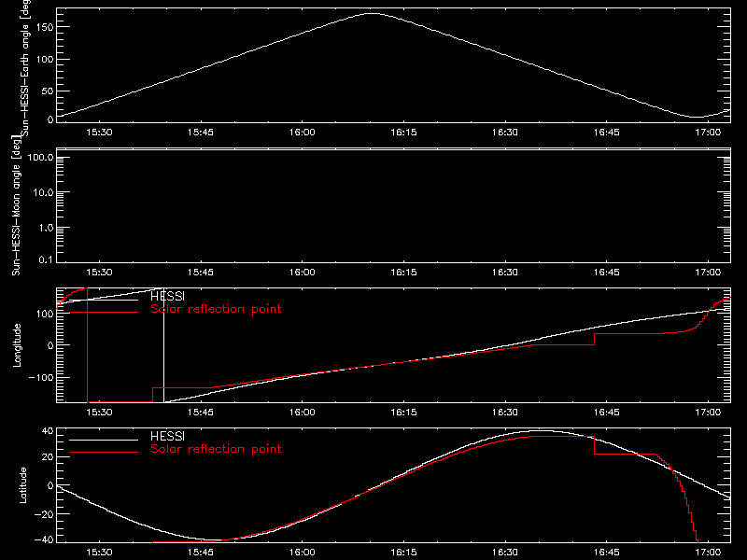747x560 pixels.
Task: Click the 1.0 tick on the Moon angle plot
Action: click(x=46, y=228)
